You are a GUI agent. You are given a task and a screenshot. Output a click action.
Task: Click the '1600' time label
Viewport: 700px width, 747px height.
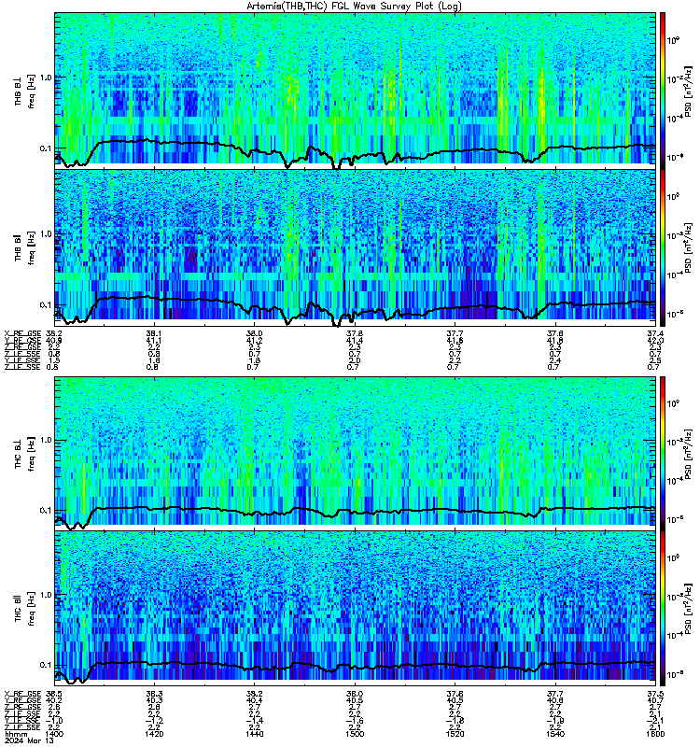[x=655, y=734]
